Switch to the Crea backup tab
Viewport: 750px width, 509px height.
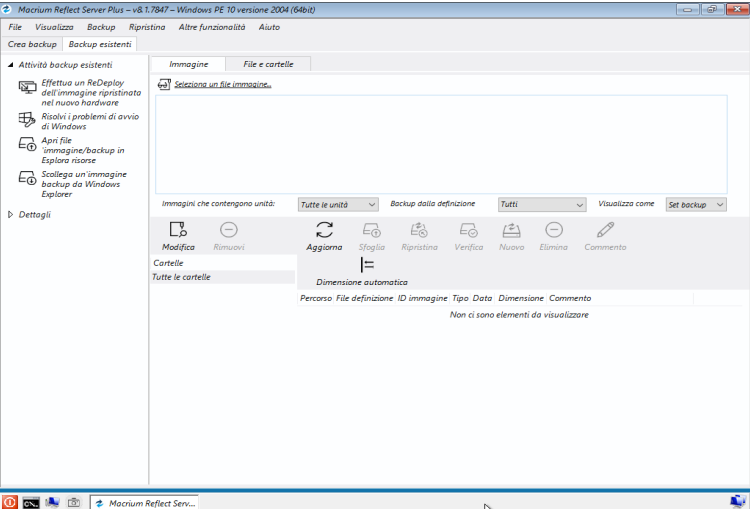32,44
